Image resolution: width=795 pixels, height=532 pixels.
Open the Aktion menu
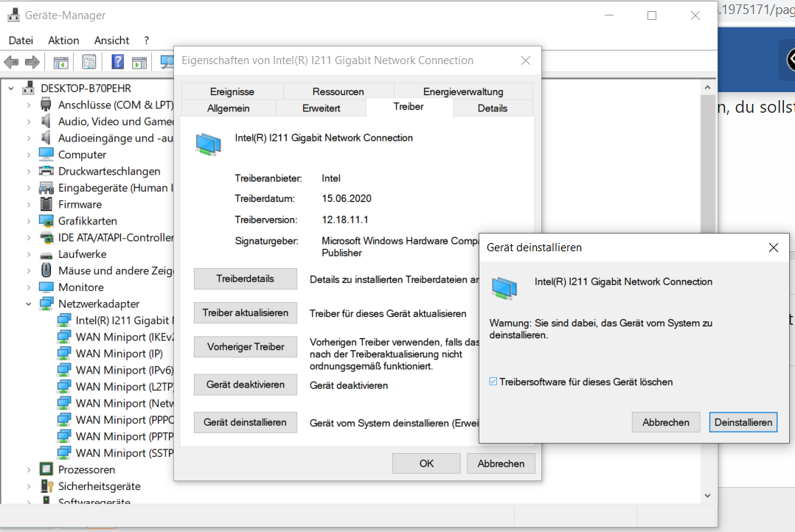(x=63, y=41)
